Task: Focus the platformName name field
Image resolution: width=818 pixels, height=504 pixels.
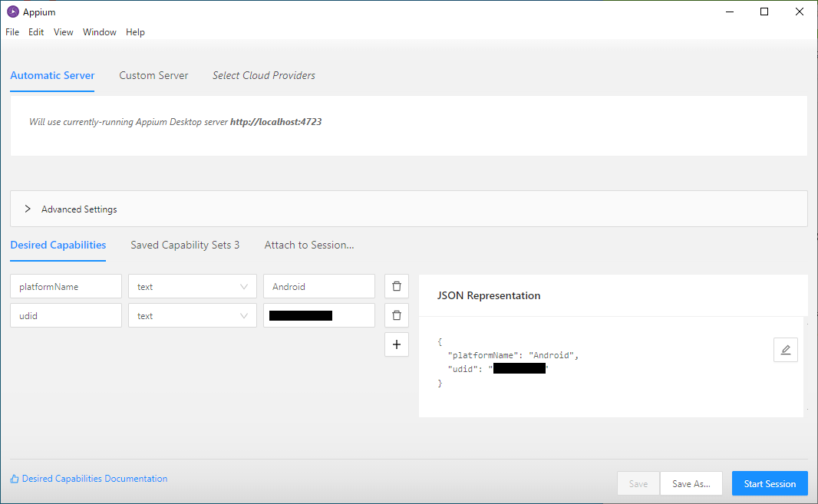Action: (66, 286)
